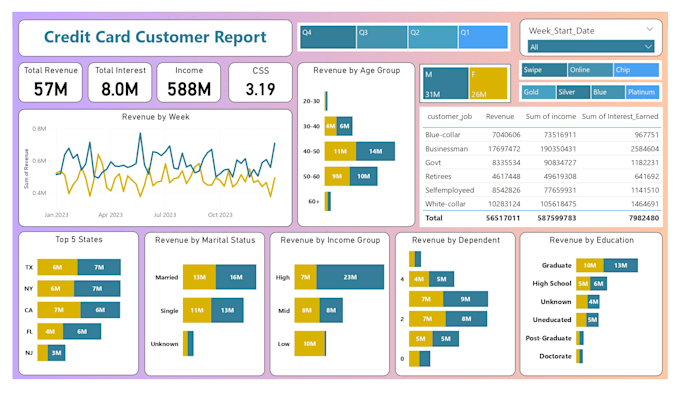Click the High income 23M bar
The height and width of the screenshot is (393, 680).
350,277
